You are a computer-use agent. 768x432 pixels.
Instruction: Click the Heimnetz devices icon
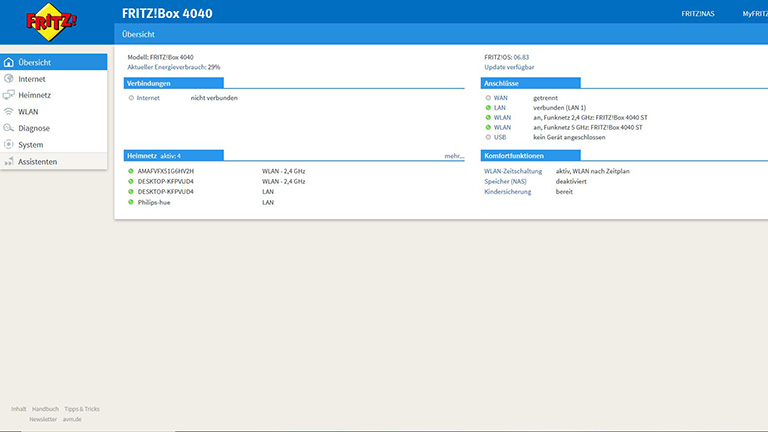click(x=9, y=95)
